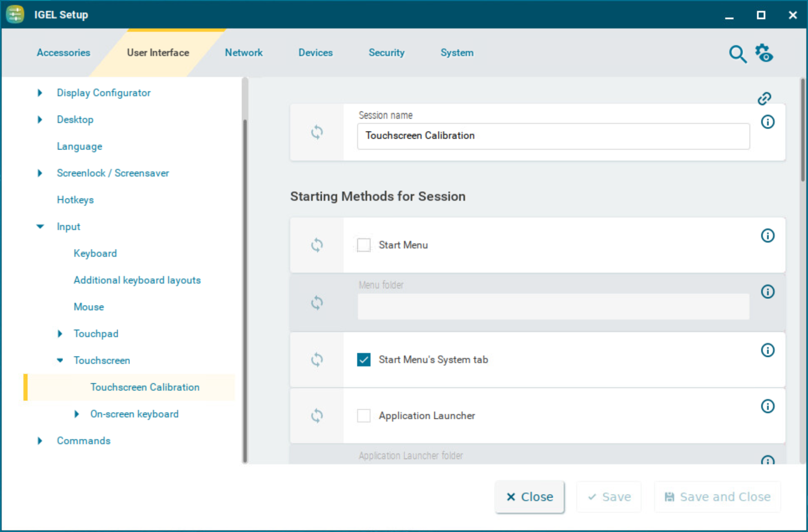The image size is (808, 532).
Task: Expand the On-screen keyboard node
Action: tap(77, 414)
